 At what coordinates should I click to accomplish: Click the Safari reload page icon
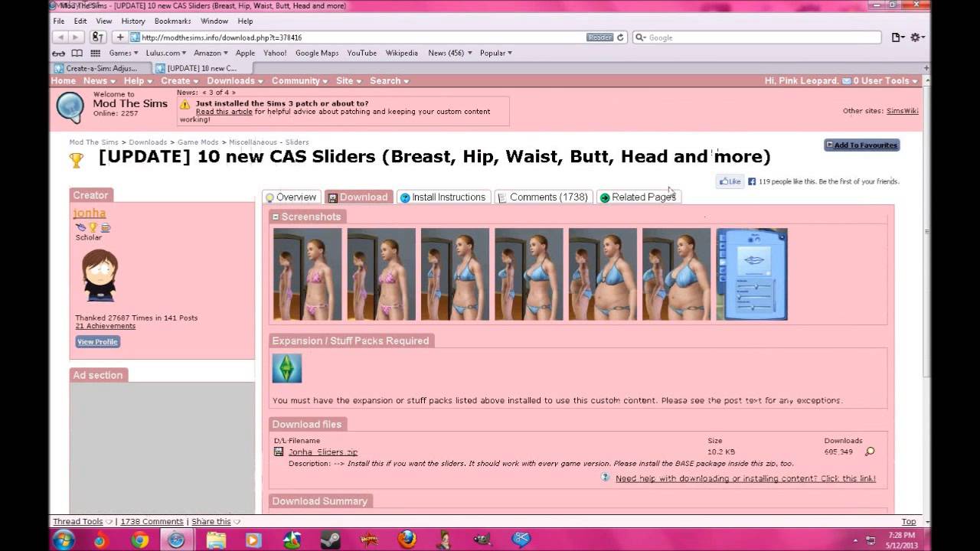coord(621,37)
